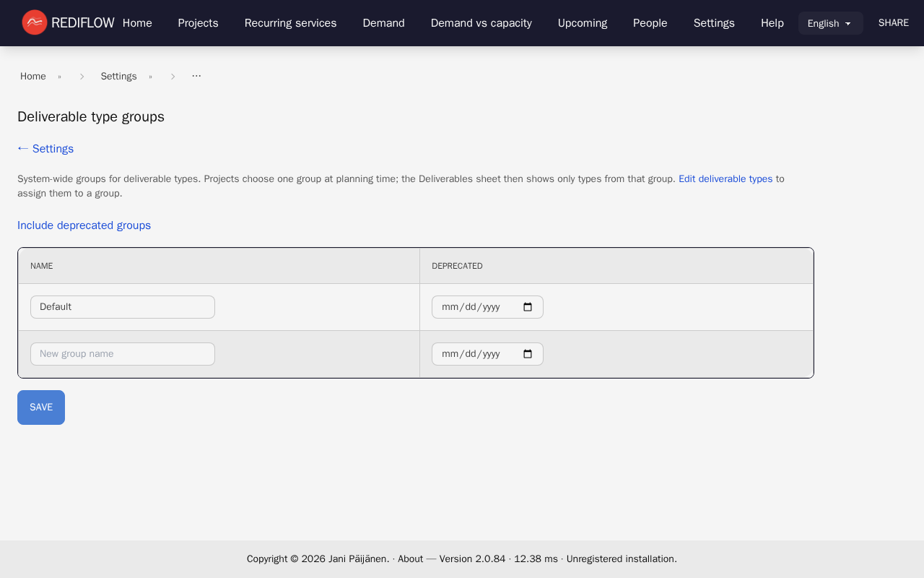Open the mm/dd/yyyy date field for Default
924x578 pixels.
pos(476,306)
